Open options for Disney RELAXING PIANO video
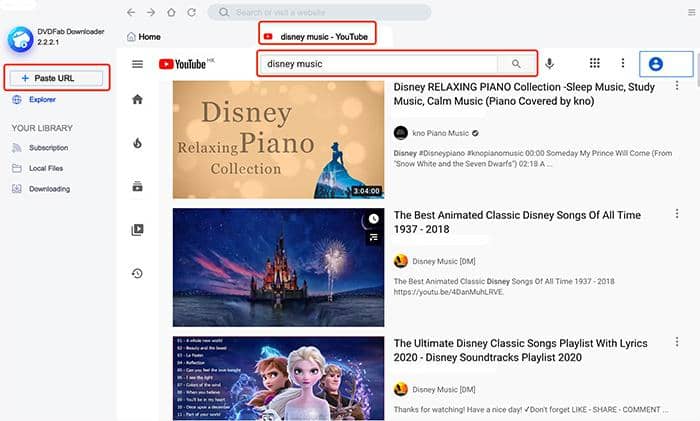This screenshot has height=421, width=700. [677, 85]
